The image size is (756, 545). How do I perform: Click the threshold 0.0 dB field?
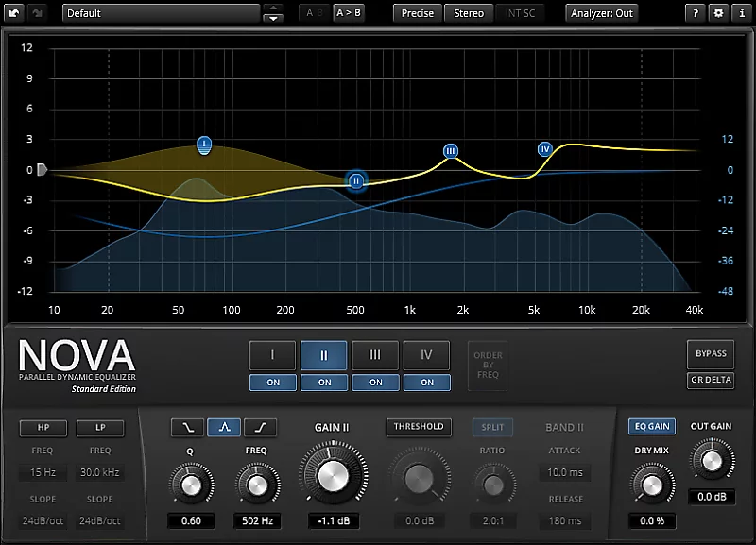click(420, 520)
